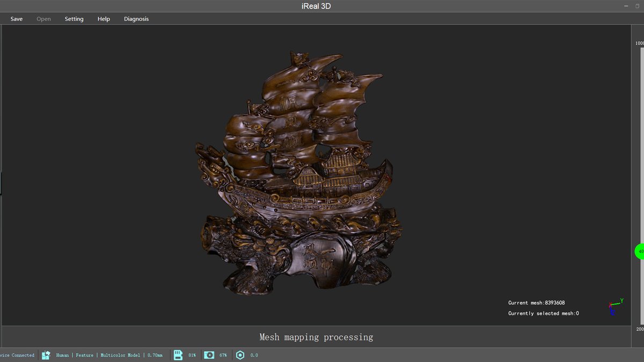The width and height of the screenshot is (644, 362).
Task: Click 'Human | Feature | Multicolor Model | 0.70mm' text
Action: (109, 355)
